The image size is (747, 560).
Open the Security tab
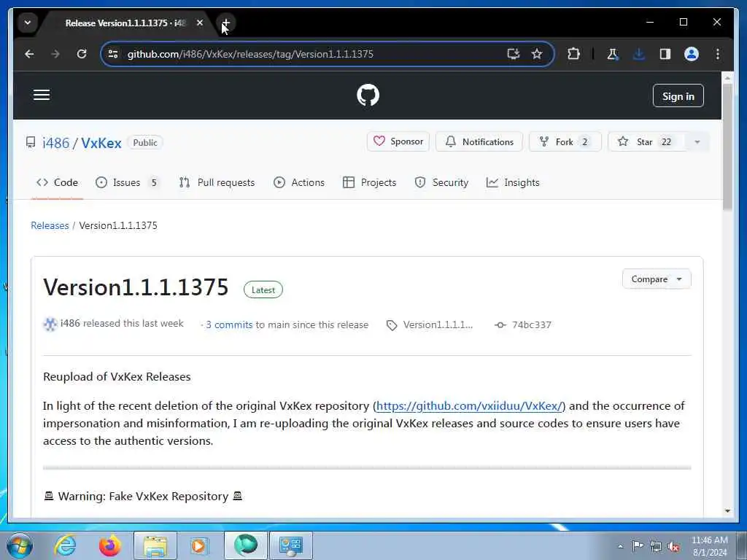coord(441,182)
